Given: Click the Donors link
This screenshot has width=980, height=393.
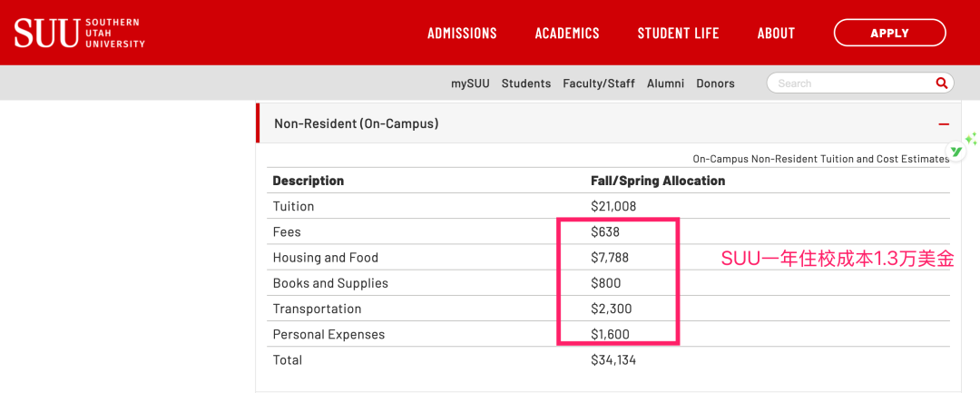Looking at the screenshot, I should pos(715,84).
